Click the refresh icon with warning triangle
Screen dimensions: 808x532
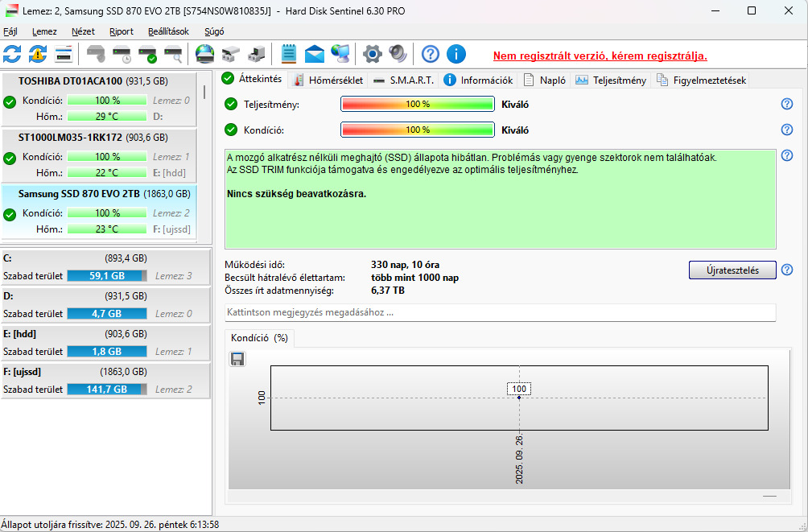point(38,54)
